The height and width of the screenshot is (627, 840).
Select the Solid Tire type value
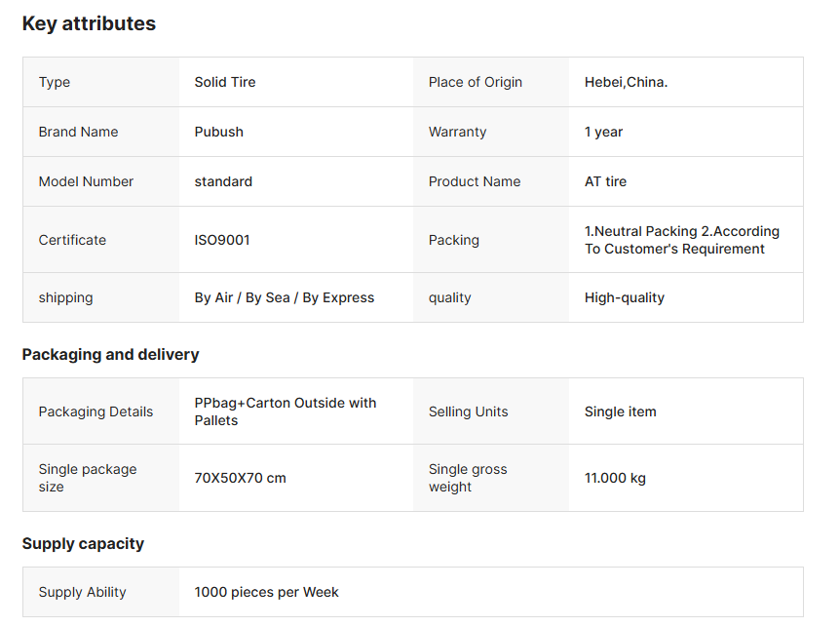225,82
